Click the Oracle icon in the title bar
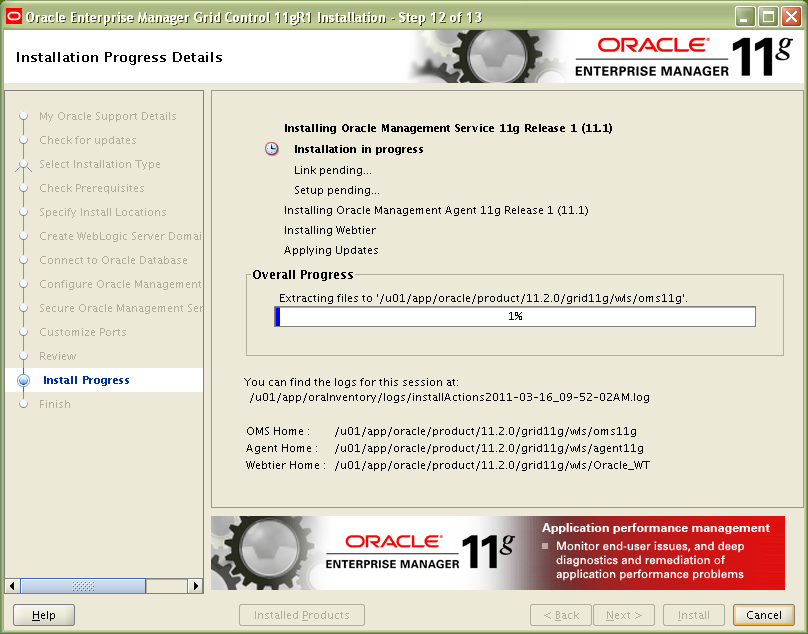This screenshot has width=808, height=634. coord(13,17)
